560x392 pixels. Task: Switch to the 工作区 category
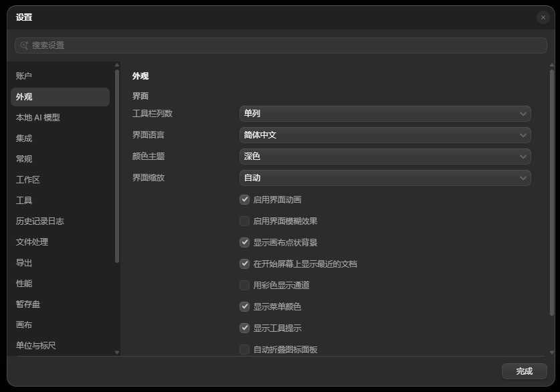(x=60, y=179)
